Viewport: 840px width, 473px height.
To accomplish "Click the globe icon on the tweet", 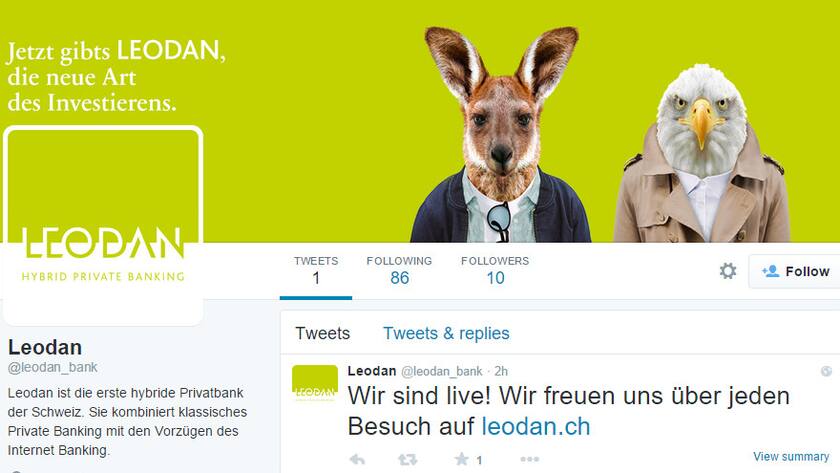I will [826, 371].
